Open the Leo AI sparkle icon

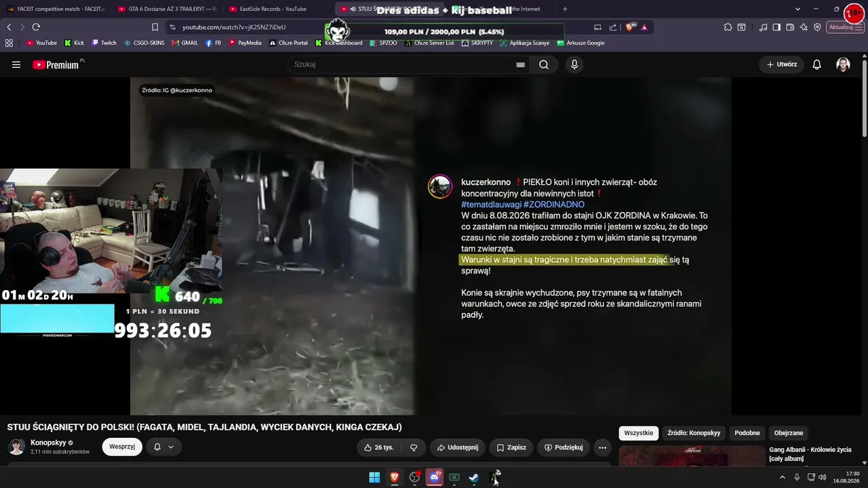click(x=804, y=27)
